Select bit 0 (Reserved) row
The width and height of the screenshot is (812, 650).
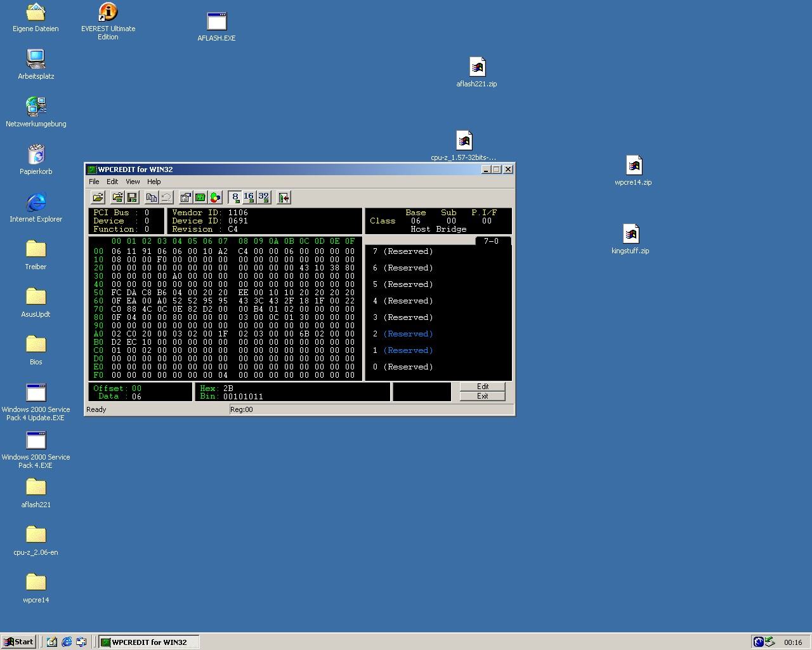(403, 367)
